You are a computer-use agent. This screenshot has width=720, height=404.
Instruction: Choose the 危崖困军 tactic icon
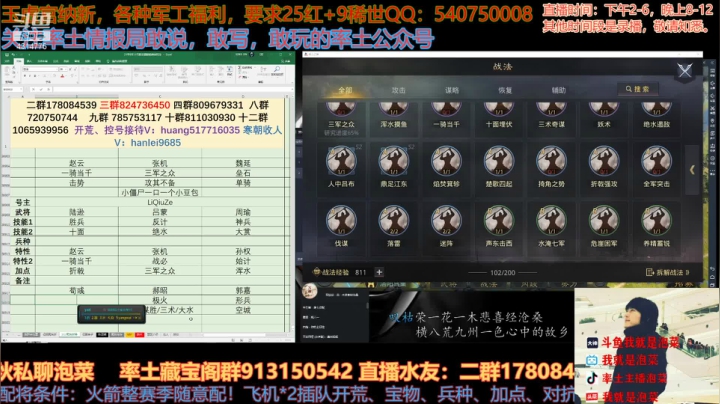point(604,221)
